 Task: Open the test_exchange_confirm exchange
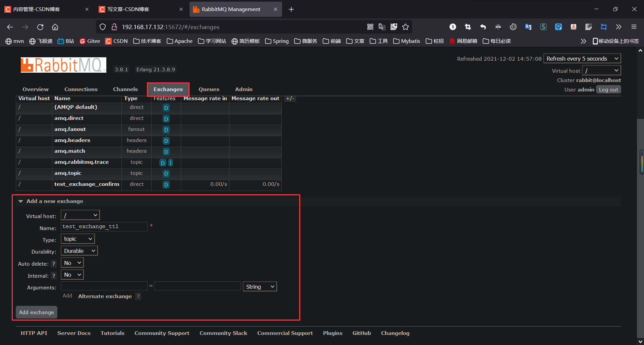pos(87,184)
